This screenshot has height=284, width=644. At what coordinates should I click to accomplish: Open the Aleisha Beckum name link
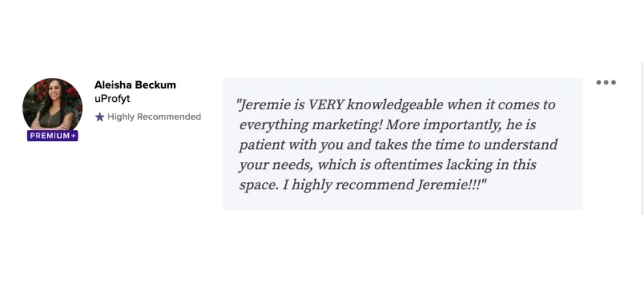pyautogui.click(x=135, y=85)
